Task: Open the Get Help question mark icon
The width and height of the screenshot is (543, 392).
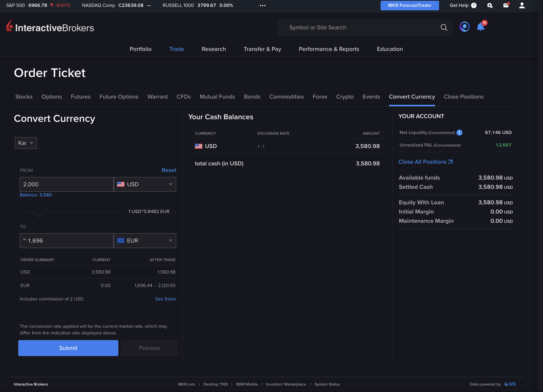Action: (x=473, y=5)
